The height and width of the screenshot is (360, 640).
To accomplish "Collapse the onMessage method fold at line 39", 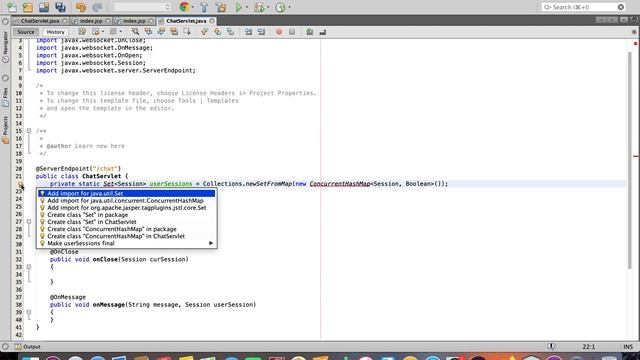I will coord(29,312).
